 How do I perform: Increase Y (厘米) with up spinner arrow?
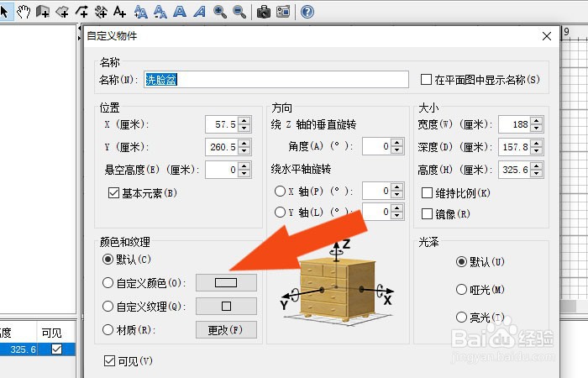[x=244, y=144]
